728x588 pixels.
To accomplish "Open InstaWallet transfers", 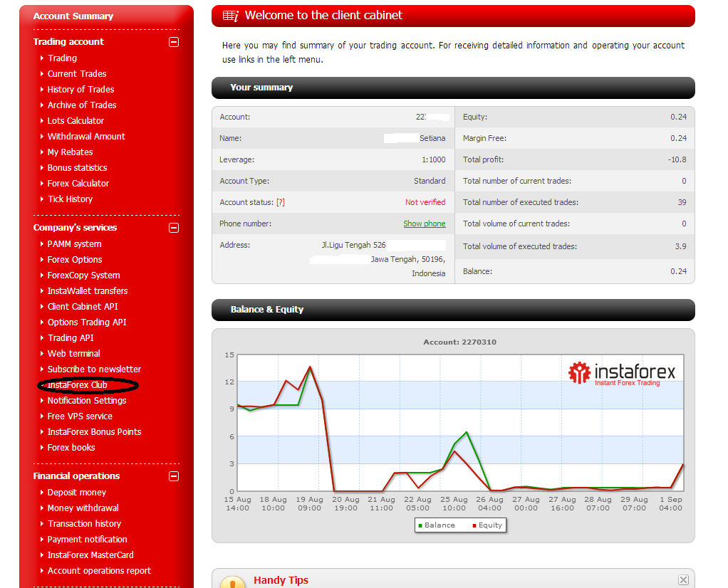I will click(88, 291).
